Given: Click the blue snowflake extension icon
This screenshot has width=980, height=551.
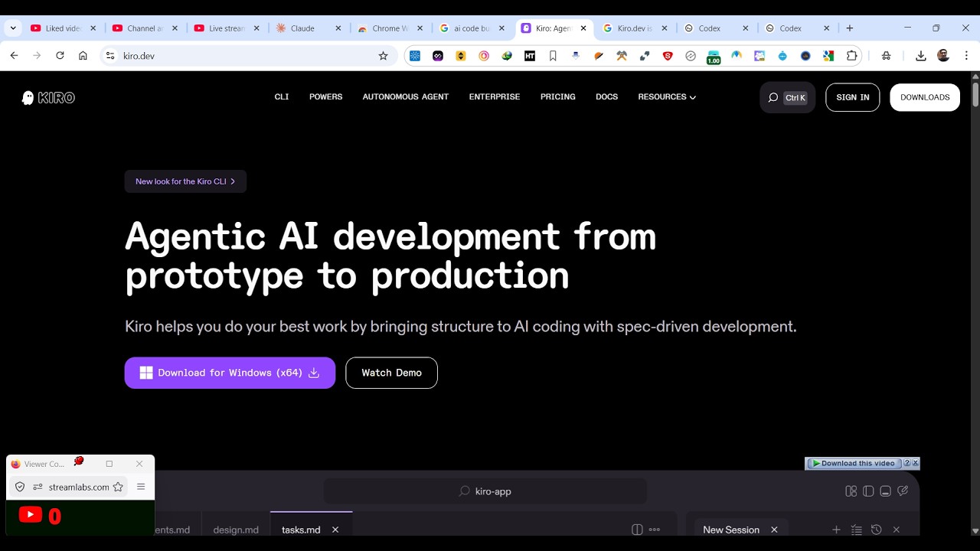Looking at the screenshot, I should coord(415,56).
